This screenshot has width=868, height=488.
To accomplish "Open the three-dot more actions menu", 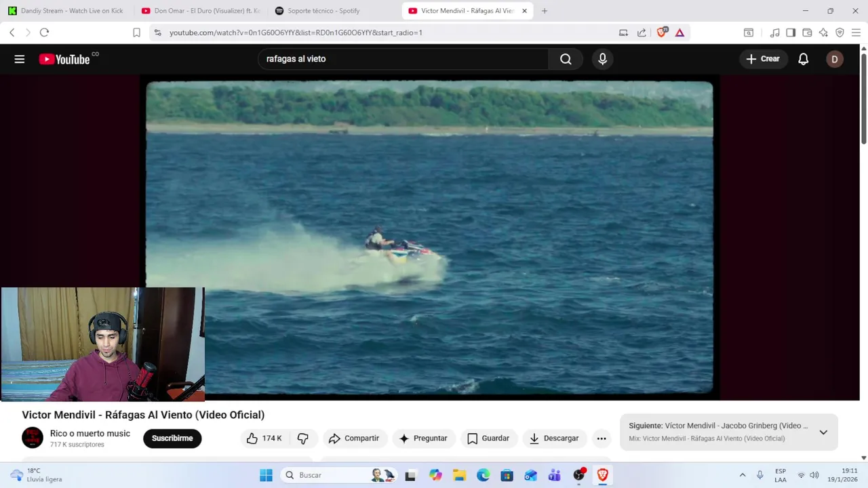I will point(601,439).
